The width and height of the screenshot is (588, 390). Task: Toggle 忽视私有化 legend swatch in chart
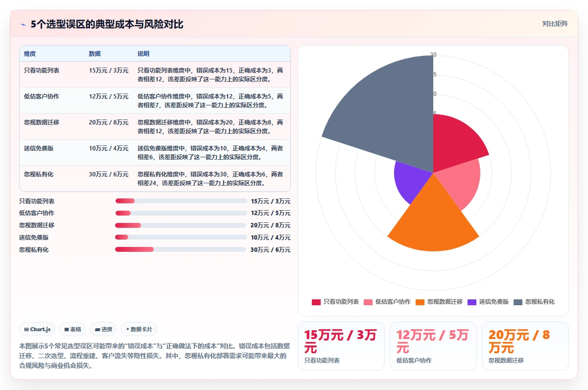[518, 302]
